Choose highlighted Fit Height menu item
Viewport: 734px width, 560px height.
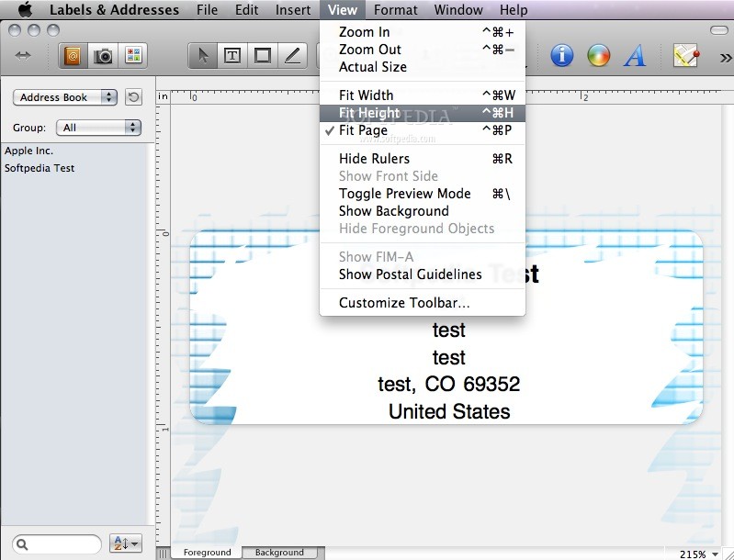click(423, 113)
